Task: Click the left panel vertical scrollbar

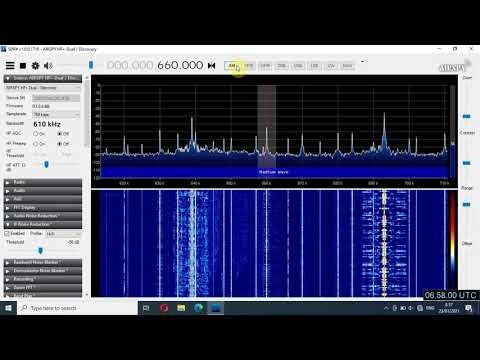Action: [x=87, y=113]
